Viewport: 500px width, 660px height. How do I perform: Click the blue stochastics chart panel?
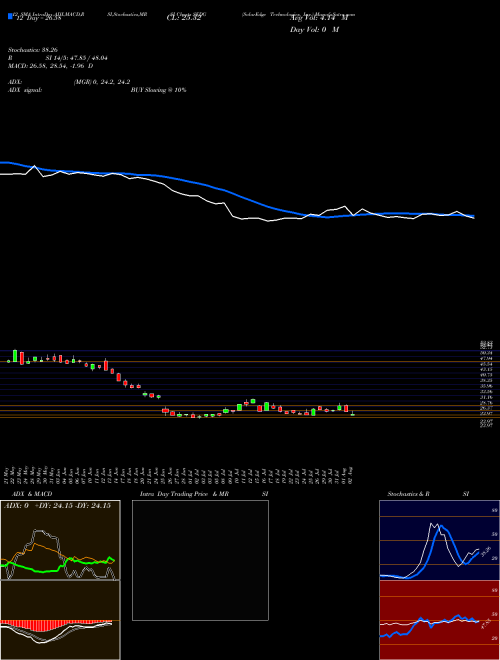[439, 540]
